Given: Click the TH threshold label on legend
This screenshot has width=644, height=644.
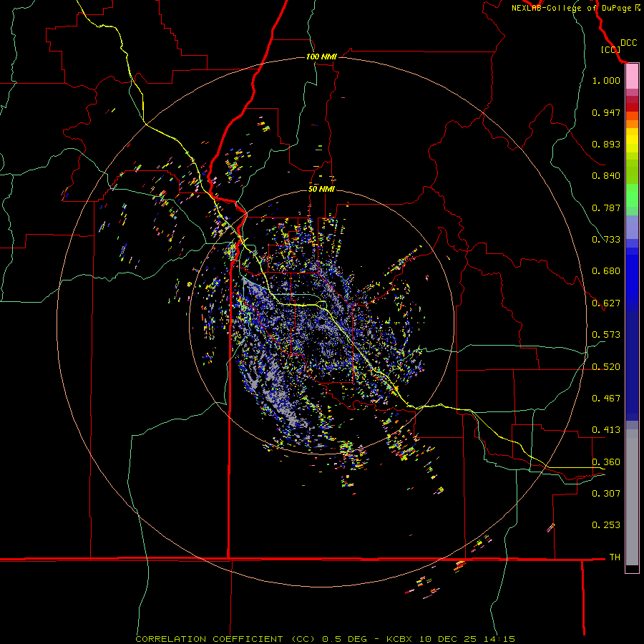Looking at the screenshot, I should tap(615, 557).
